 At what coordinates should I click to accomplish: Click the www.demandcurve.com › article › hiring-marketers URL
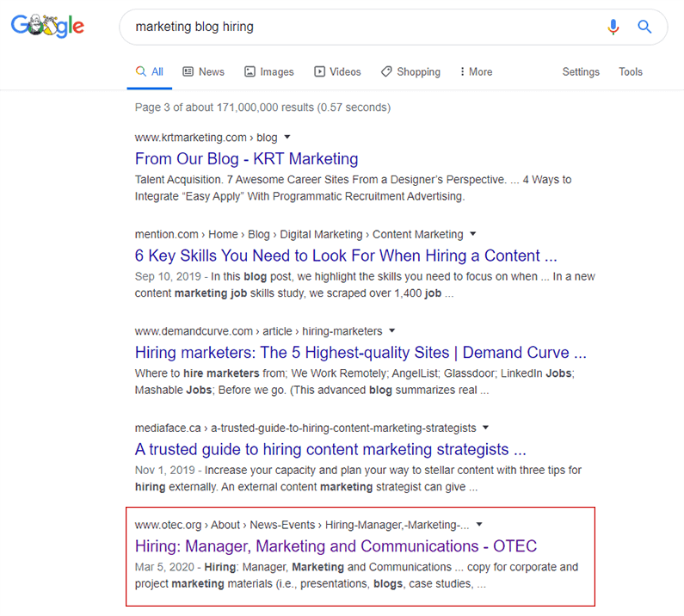(x=258, y=331)
